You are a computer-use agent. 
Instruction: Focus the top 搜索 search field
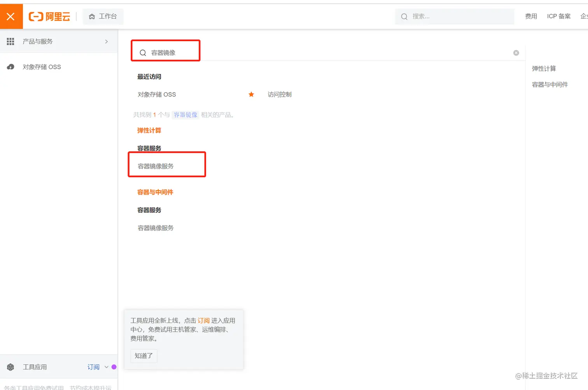pos(454,16)
